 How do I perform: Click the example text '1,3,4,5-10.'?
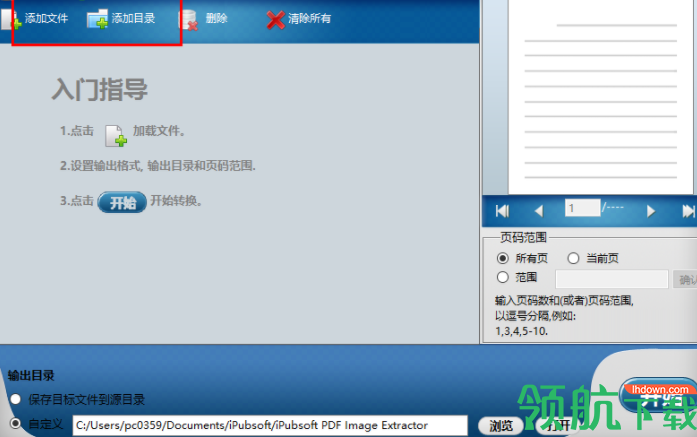[x=521, y=331]
